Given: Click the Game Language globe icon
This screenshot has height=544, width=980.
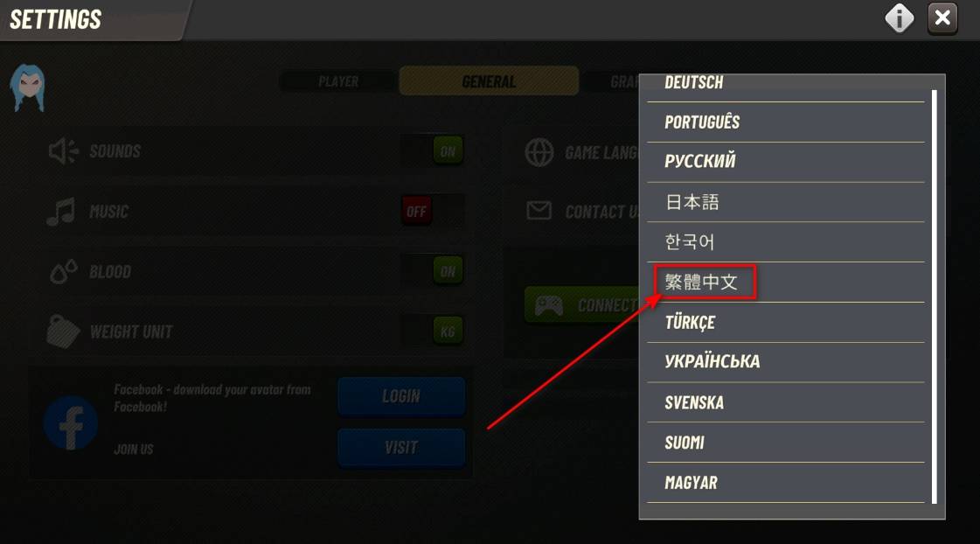Looking at the screenshot, I should pos(539,152).
